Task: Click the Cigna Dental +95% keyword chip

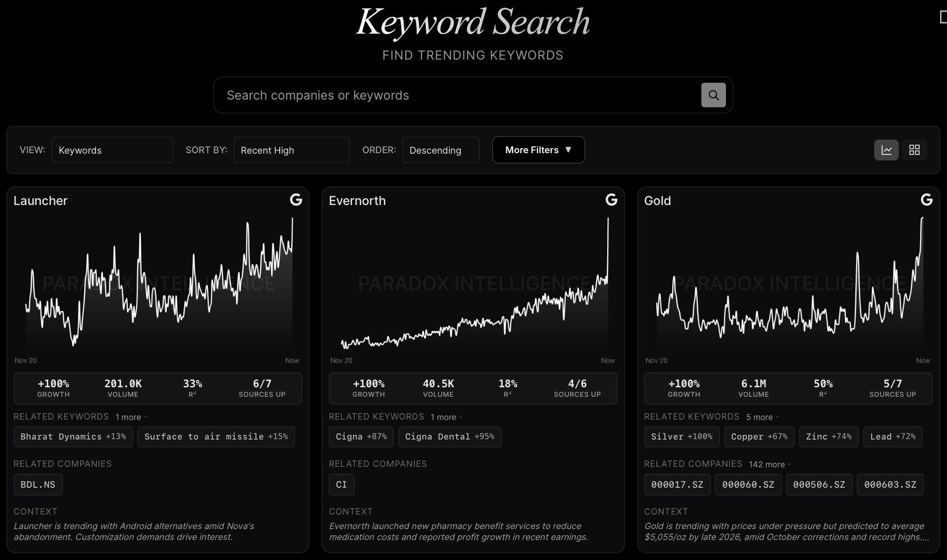Action: point(449,436)
